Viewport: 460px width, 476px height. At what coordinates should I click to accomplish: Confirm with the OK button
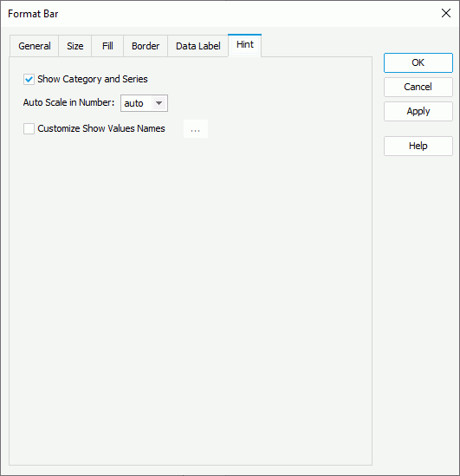tap(418, 62)
